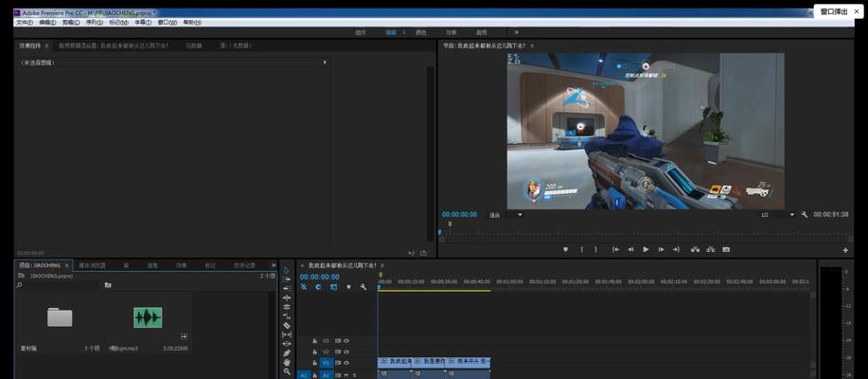Add marker in the program monitor
Screen dimensions: 868x379
coord(565,249)
